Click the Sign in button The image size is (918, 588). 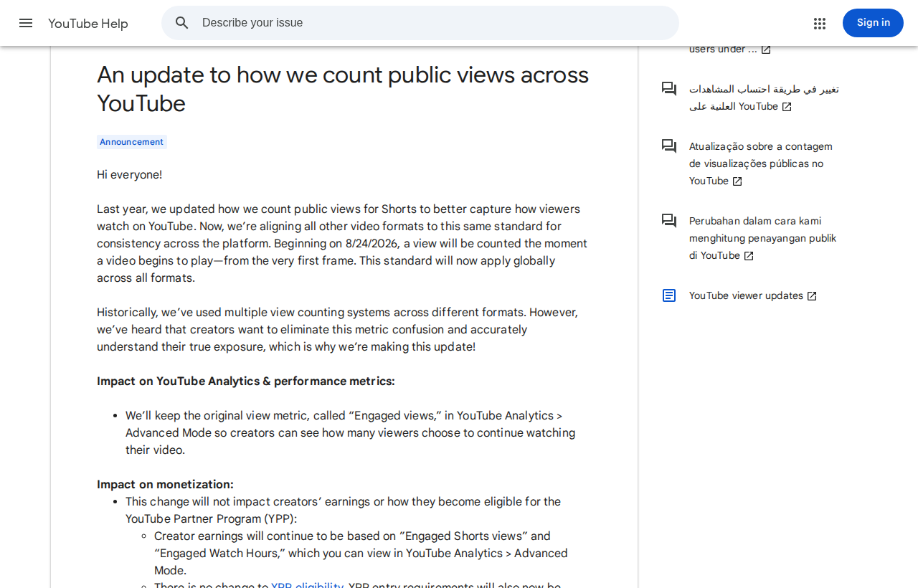873,23
